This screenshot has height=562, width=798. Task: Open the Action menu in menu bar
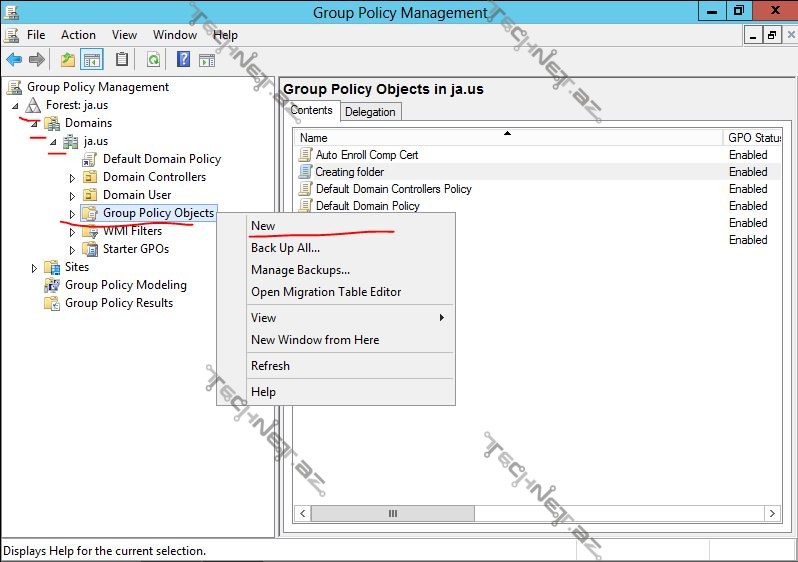click(78, 35)
